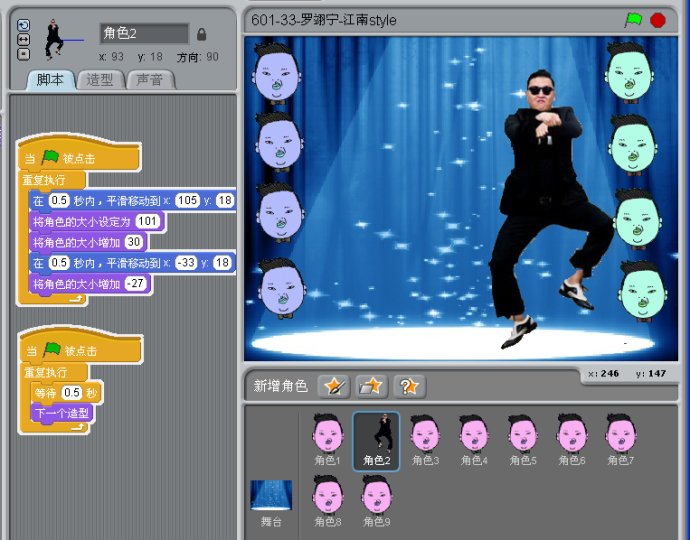690x540 pixels.
Task: Open the 声音 tab
Action: (150, 80)
